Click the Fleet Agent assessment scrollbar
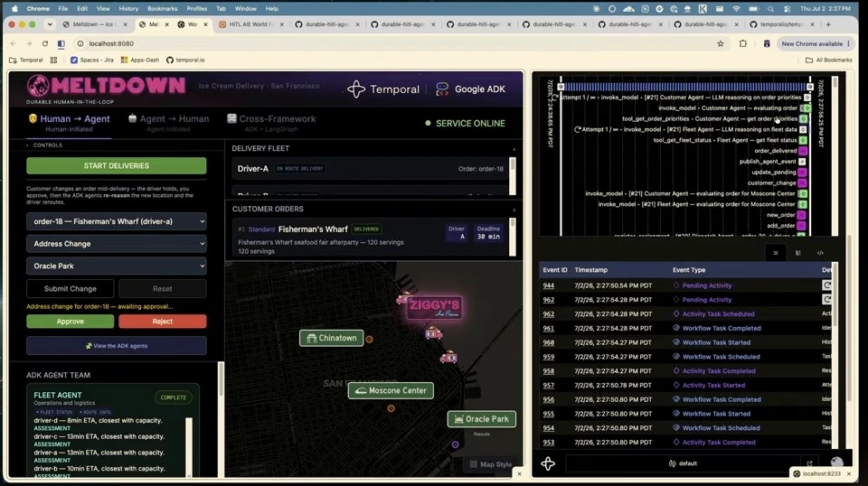The height and width of the screenshot is (486, 868). point(189,445)
